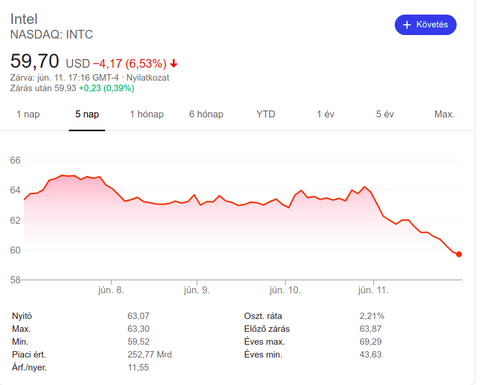Click the red endpoint dot on chart
The height and width of the screenshot is (385, 480).
459,254
